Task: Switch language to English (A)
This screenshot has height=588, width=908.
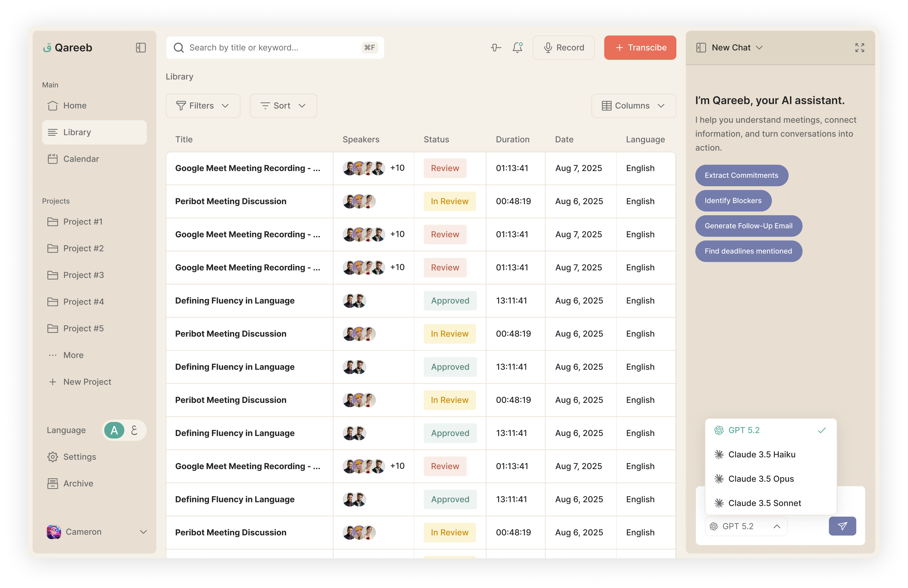Action: [x=114, y=430]
